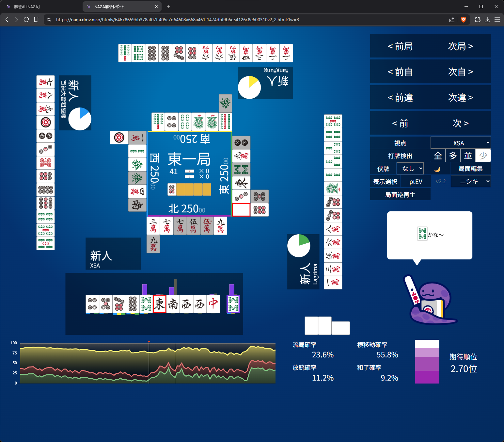
Task: Open a new browser tab
Action: (168, 7)
